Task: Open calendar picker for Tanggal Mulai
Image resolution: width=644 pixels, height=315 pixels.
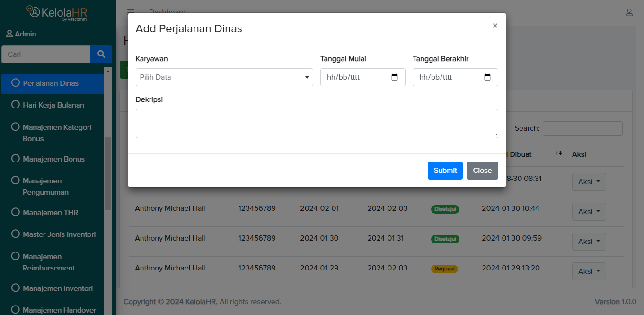Action: click(x=395, y=77)
